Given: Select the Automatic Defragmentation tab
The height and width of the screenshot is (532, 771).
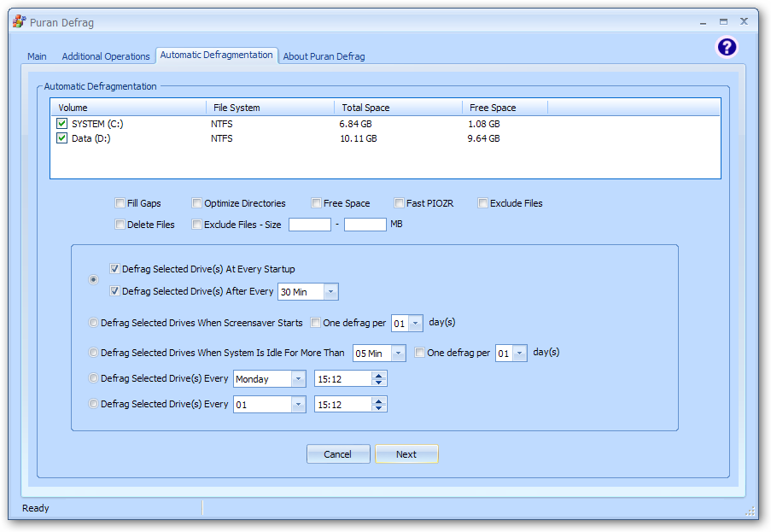Looking at the screenshot, I should 216,55.
